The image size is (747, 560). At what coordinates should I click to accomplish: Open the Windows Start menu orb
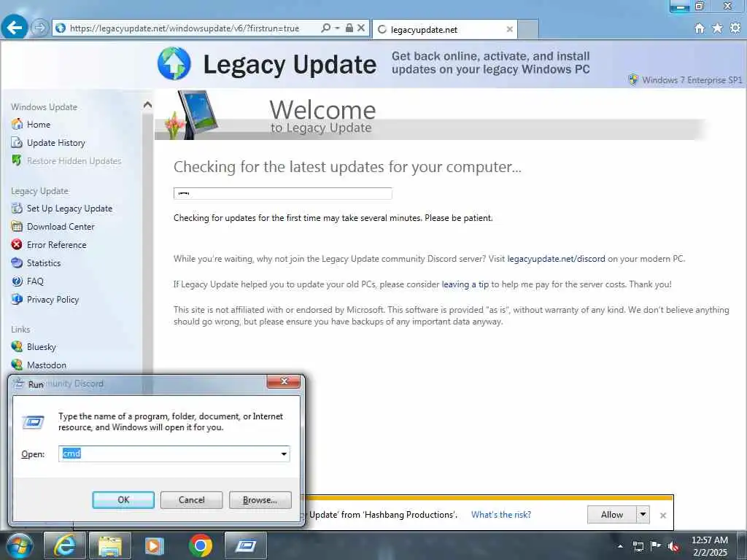[x=20, y=545]
